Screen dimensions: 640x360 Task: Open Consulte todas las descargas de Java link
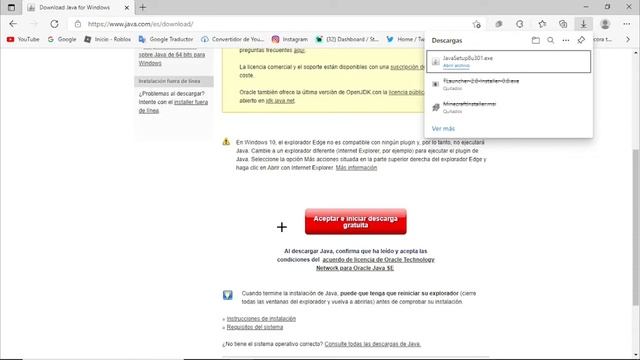373,344
